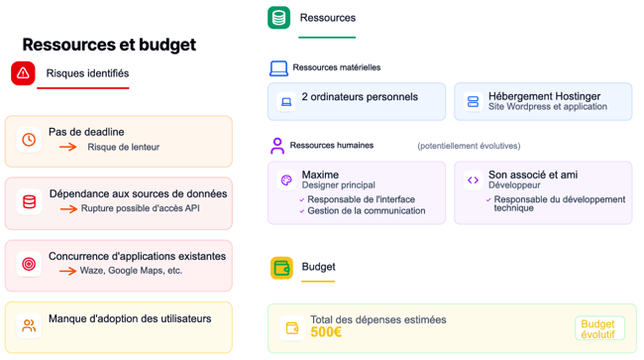The width and height of the screenshot is (644, 360).
Task: Click the Pas de deadline text
Action: [86, 132]
